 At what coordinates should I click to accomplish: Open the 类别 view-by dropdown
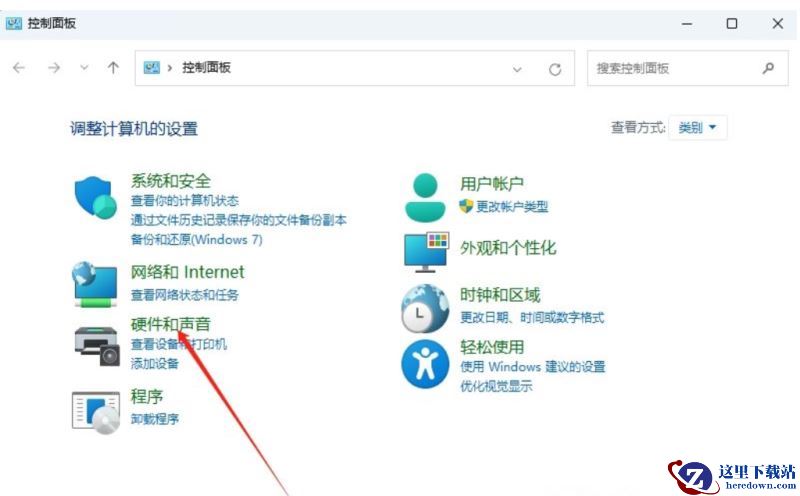coord(697,127)
